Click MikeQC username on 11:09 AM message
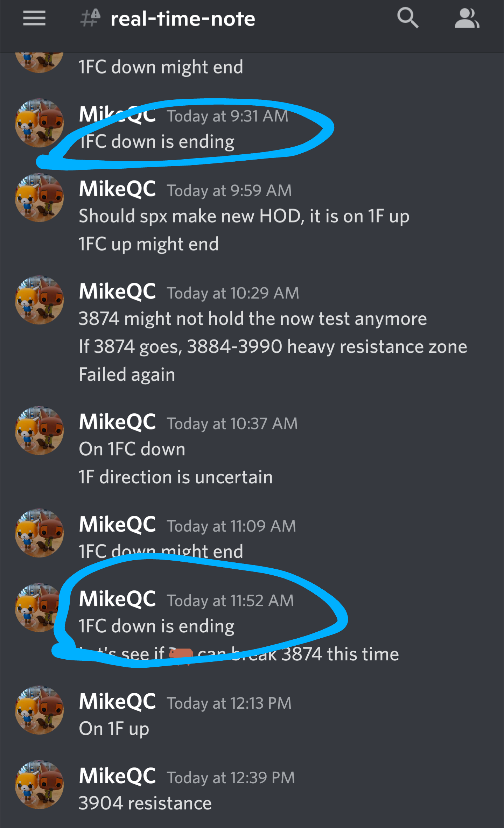The height and width of the screenshot is (828, 504). pyautogui.click(x=117, y=525)
